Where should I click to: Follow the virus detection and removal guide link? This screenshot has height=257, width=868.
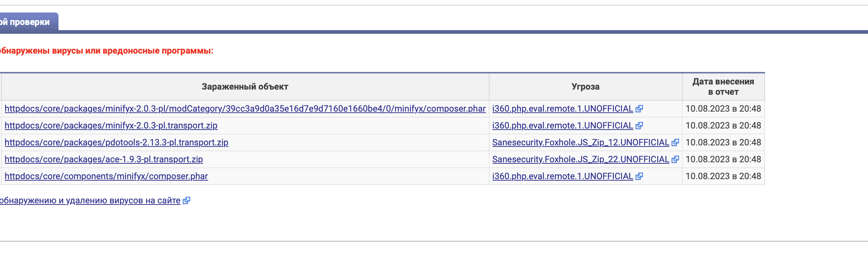90,200
